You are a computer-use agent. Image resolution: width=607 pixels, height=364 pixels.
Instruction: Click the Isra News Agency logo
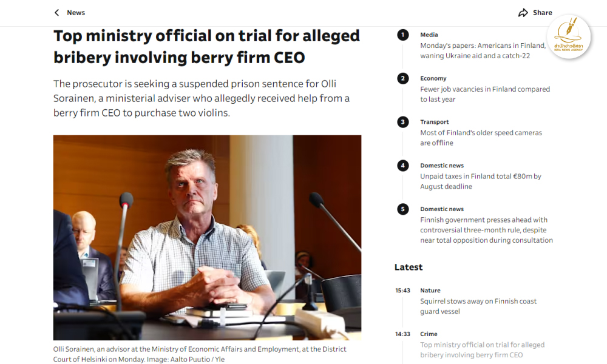(569, 37)
